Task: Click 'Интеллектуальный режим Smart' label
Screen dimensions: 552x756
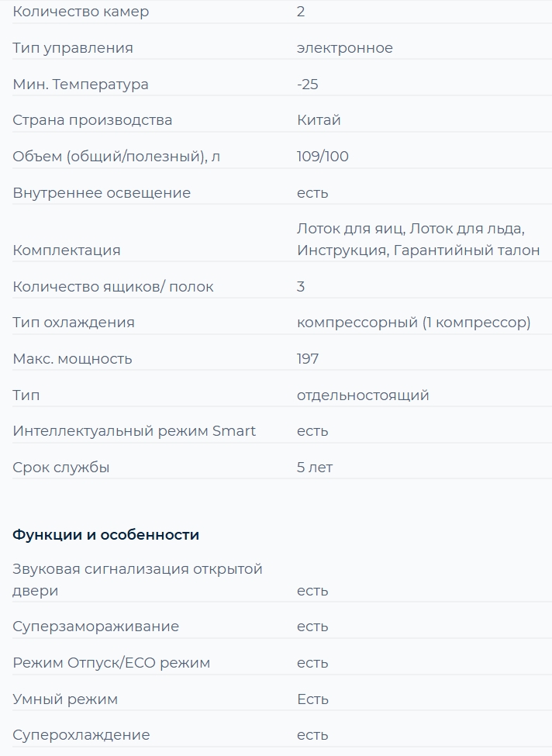Action: (134, 431)
